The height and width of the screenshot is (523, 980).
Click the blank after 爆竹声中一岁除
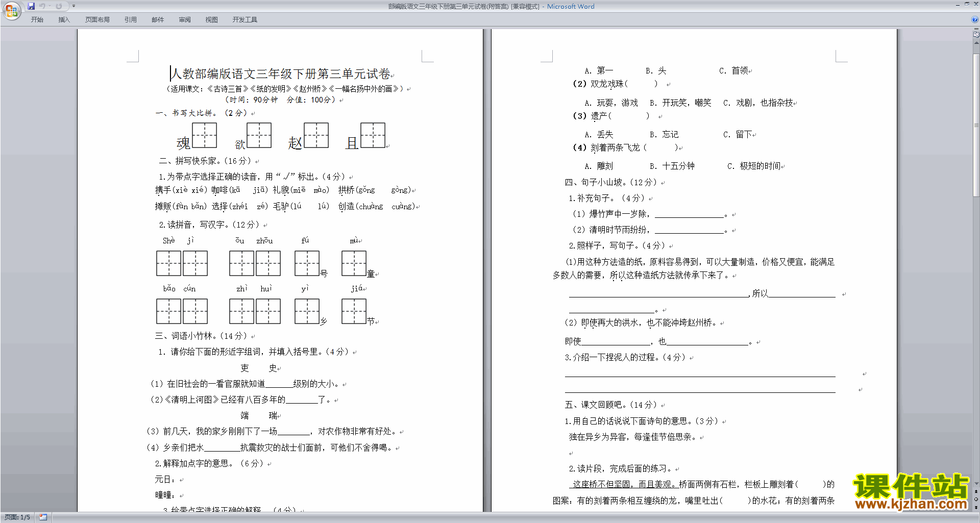690,214
